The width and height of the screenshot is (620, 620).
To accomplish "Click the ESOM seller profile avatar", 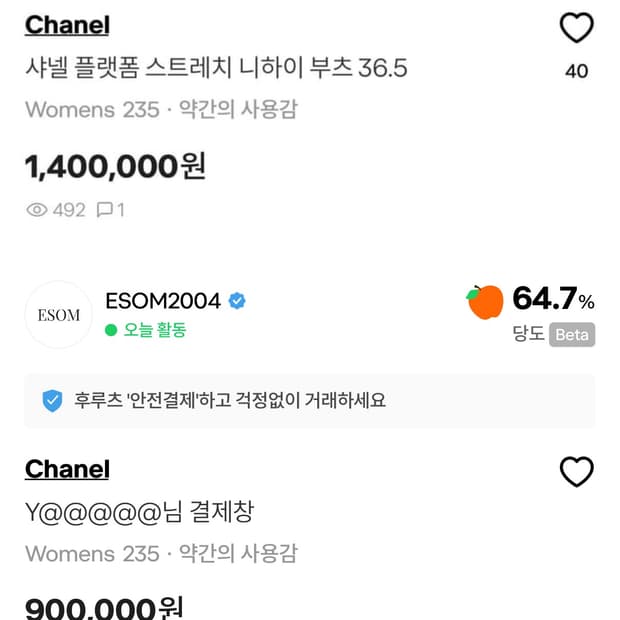I will pos(58,315).
